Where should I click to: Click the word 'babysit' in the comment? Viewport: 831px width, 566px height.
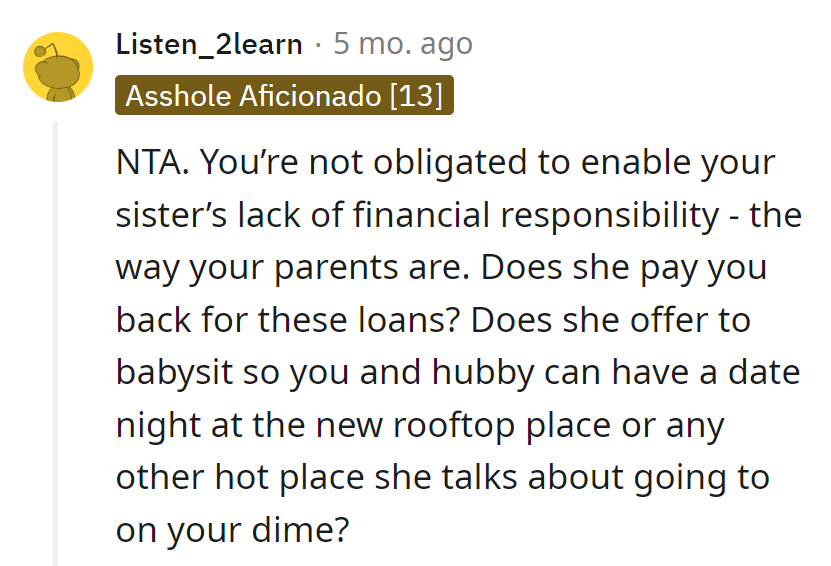coord(170,372)
